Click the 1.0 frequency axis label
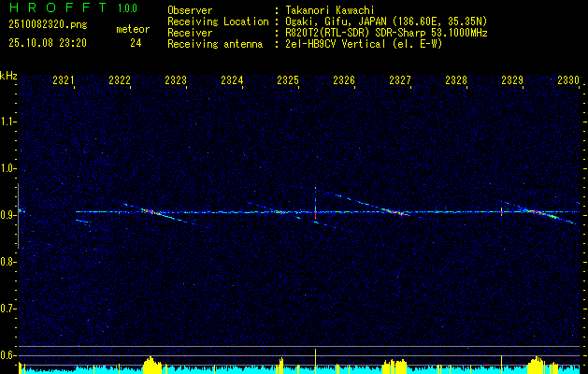This screenshot has height=374, width=588. click(8, 169)
